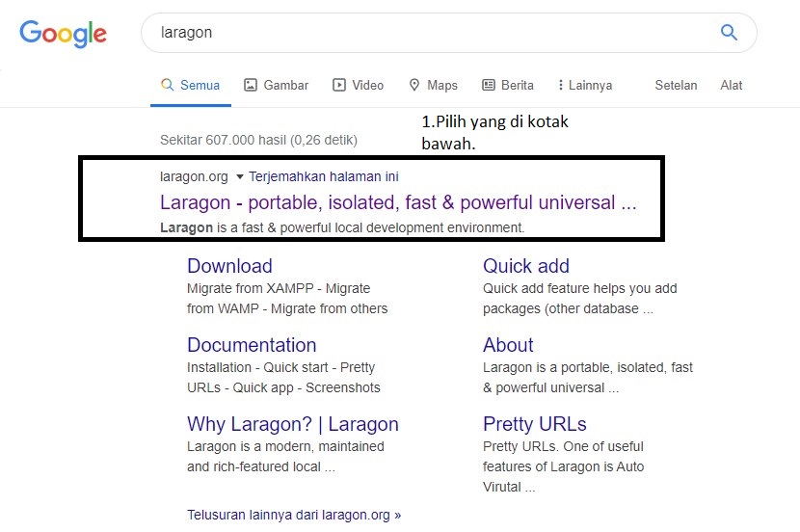Click the map pin icon next to Maps
This screenshot has height=532, width=800.
coord(414,85)
